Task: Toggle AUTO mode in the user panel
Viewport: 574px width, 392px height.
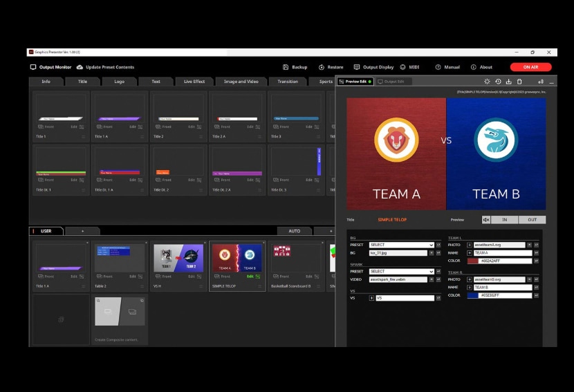Action: (295, 231)
